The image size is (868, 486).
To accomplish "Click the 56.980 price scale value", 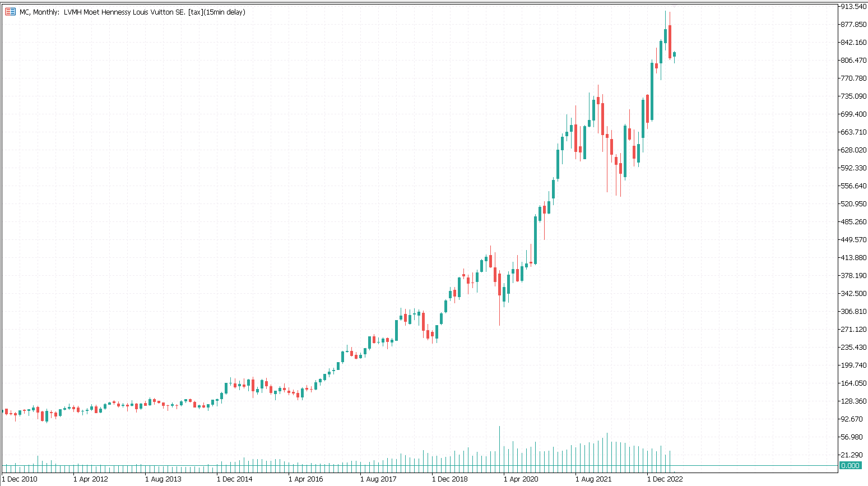I will 852,437.
